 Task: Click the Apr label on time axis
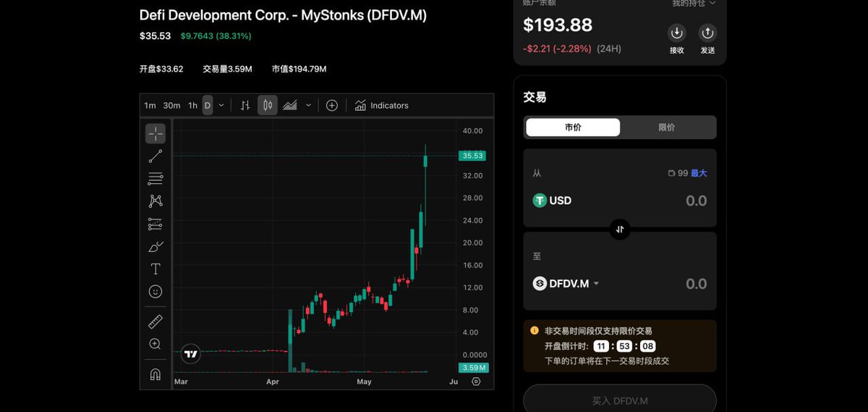pos(272,382)
